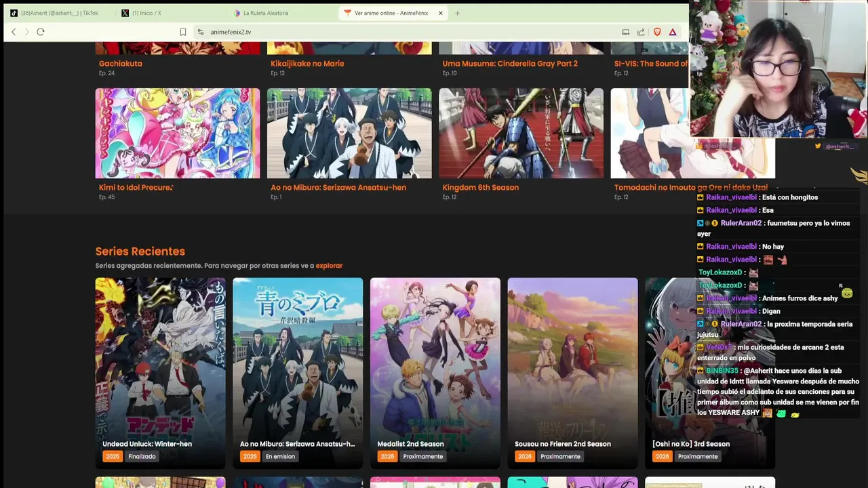Open a new browser tab
This screenshot has width=868, height=488.
pyautogui.click(x=457, y=13)
